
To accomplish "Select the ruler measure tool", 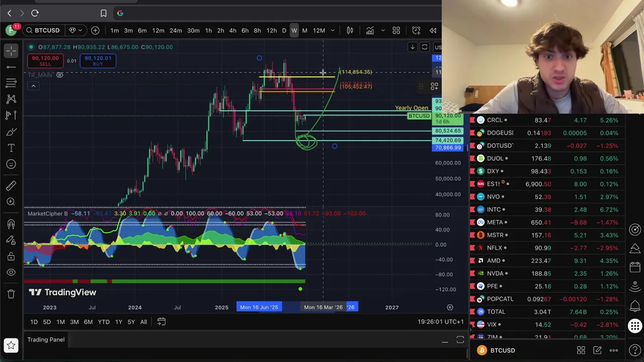I will tap(11, 186).
